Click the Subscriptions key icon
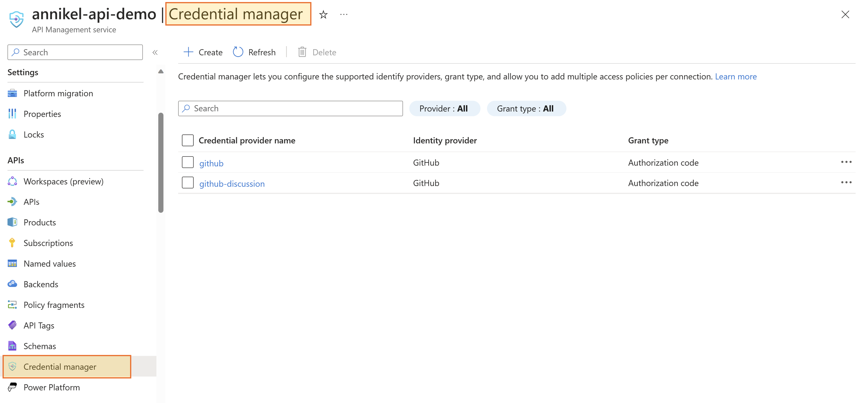Viewport: 868px width, 403px height. pos(12,243)
